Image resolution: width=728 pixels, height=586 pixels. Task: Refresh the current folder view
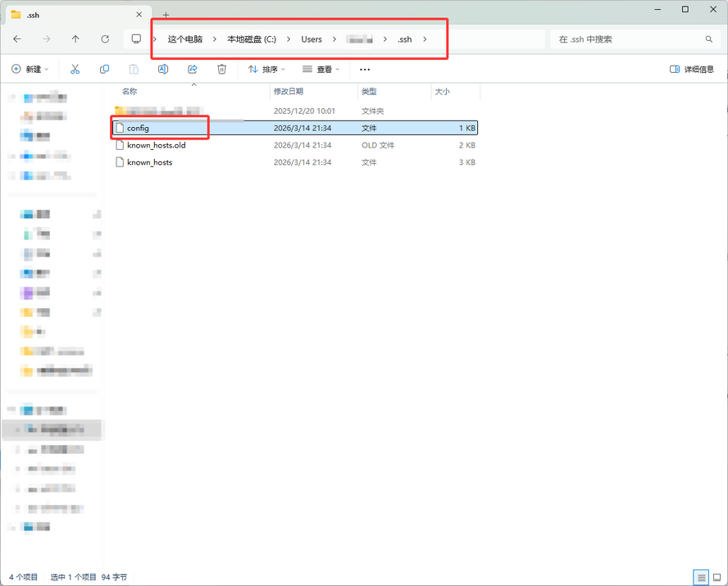(x=105, y=39)
